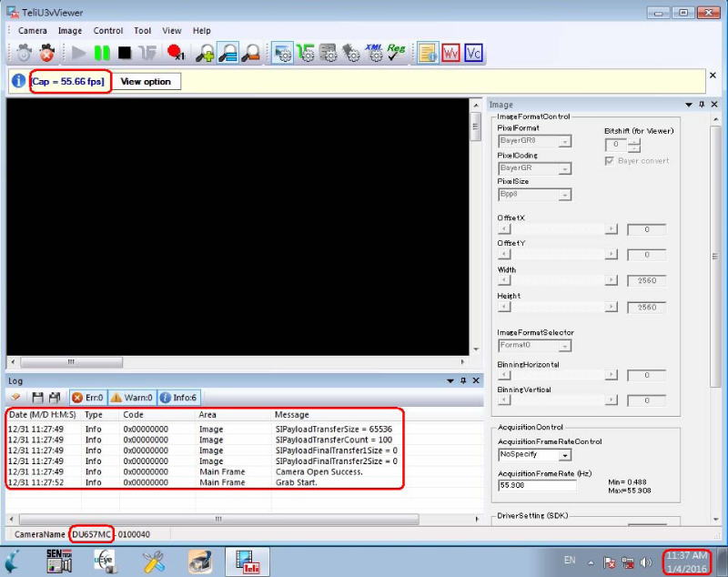Open the Reg register check icon

pos(397,53)
